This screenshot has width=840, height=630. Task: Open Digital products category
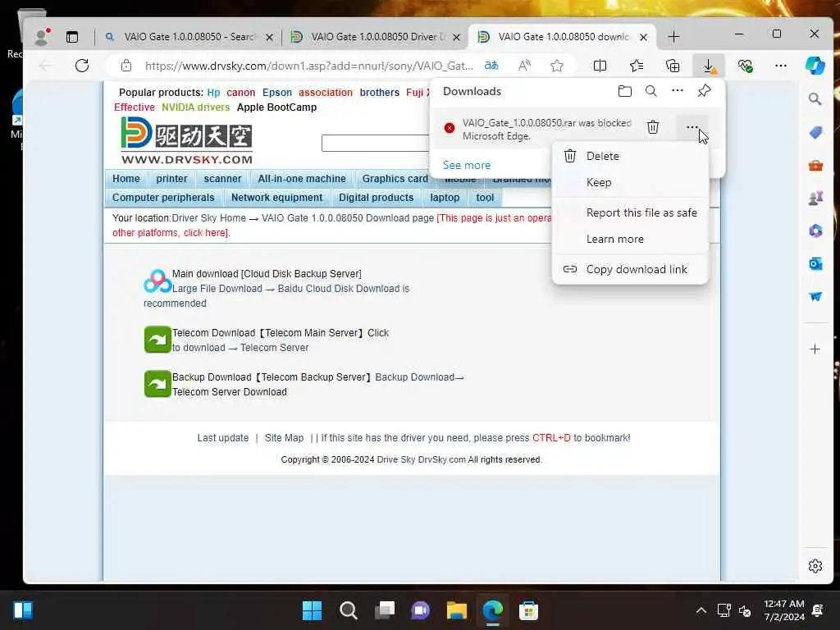376,198
